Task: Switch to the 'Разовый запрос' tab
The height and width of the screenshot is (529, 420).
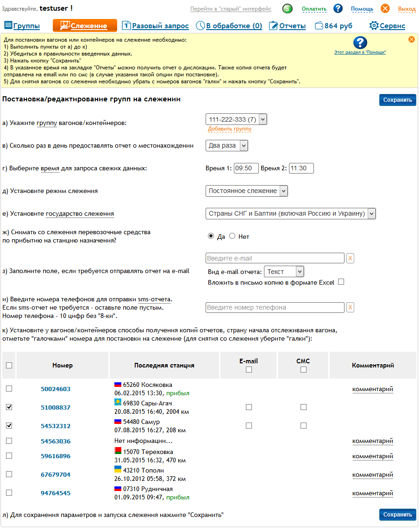Action: pyautogui.click(x=155, y=26)
